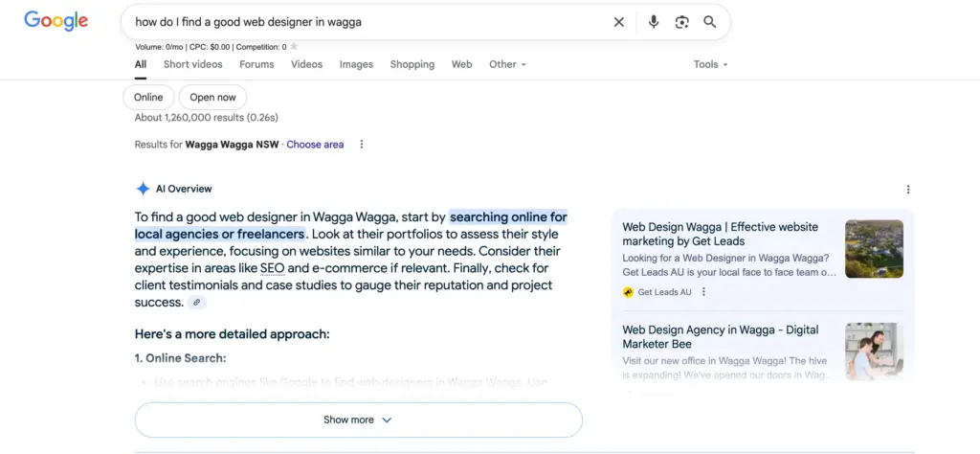Click the About 1,260,000 results text
This screenshot has width=980, height=454.
[207, 118]
